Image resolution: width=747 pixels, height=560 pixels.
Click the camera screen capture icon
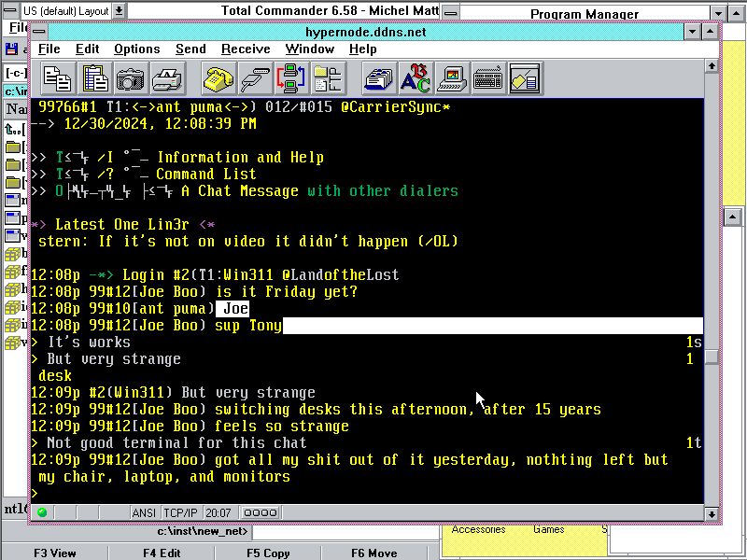[130, 78]
